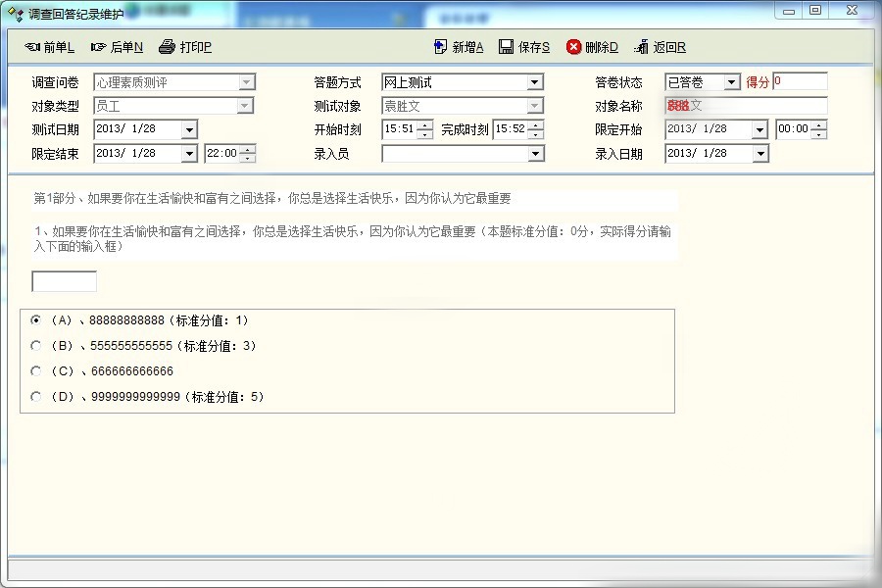Click the app icon in the title bar
Screen dimensions: 882x588
[x=16, y=13]
